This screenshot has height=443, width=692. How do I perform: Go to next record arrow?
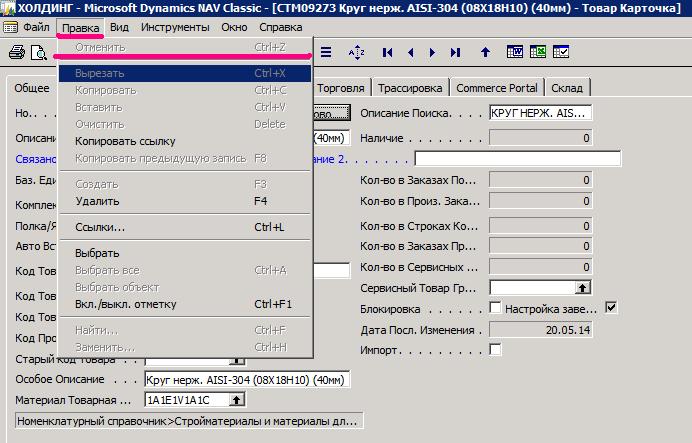[x=432, y=53]
